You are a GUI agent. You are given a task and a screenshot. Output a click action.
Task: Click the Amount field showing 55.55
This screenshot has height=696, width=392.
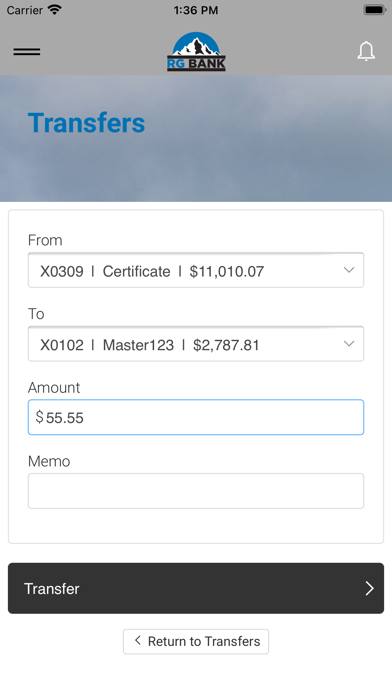[196, 417]
